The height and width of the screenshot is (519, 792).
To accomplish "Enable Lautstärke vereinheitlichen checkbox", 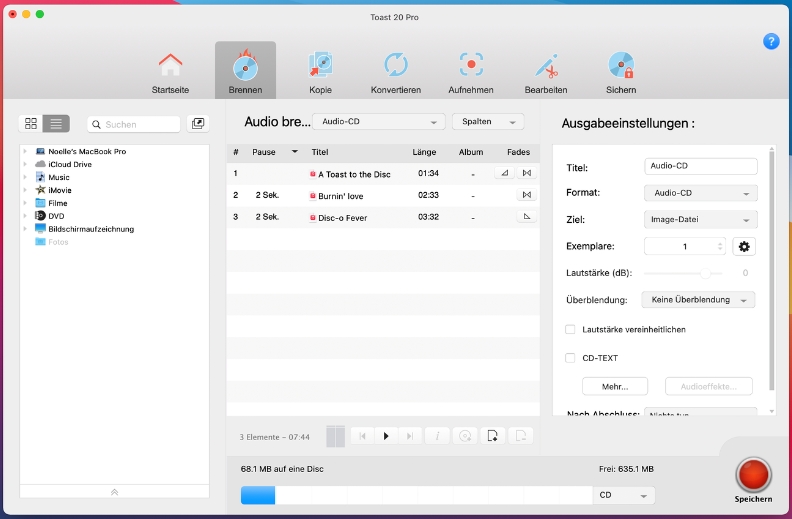I will 570,329.
